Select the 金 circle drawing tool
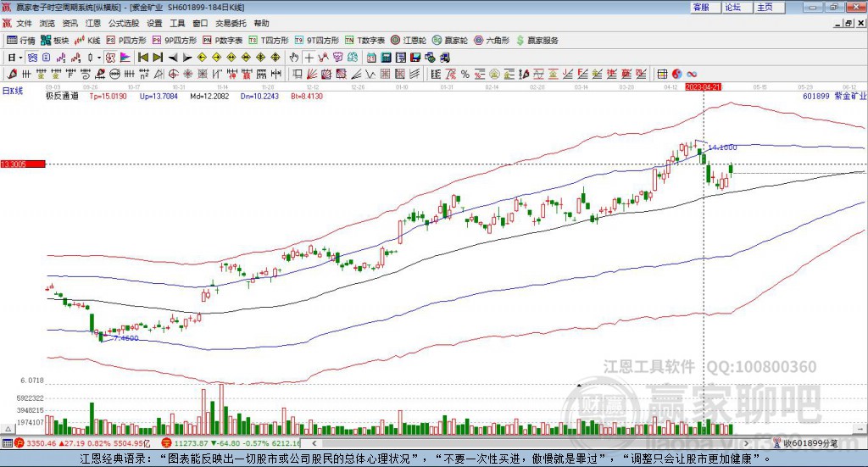This screenshot has width=868, height=467. pos(494,74)
